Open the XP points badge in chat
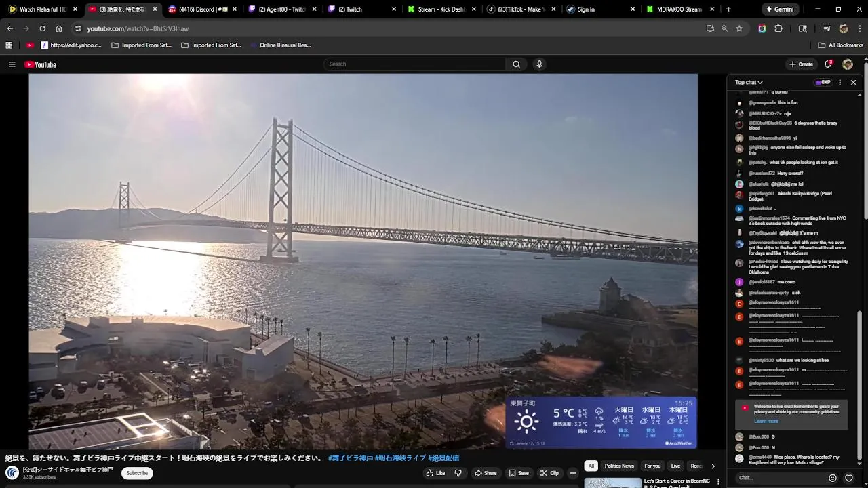 point(823,83)
